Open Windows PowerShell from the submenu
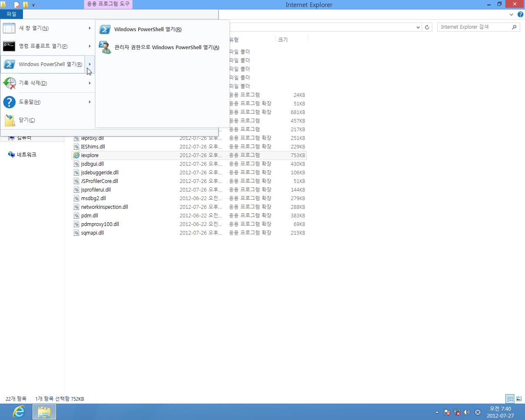525x420 pixels. 162,29
